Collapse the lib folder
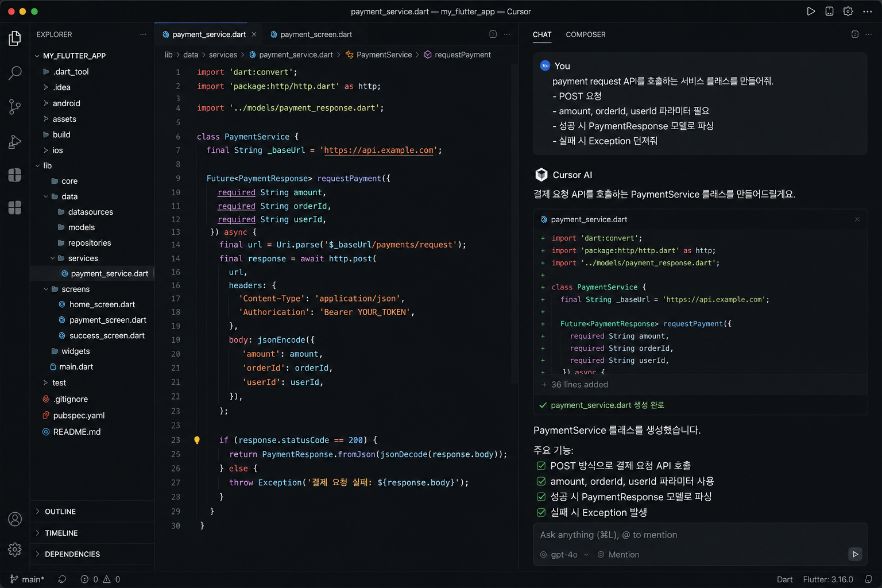The height and width of the screenshot is (588, 882). click(x=37, y=166)
